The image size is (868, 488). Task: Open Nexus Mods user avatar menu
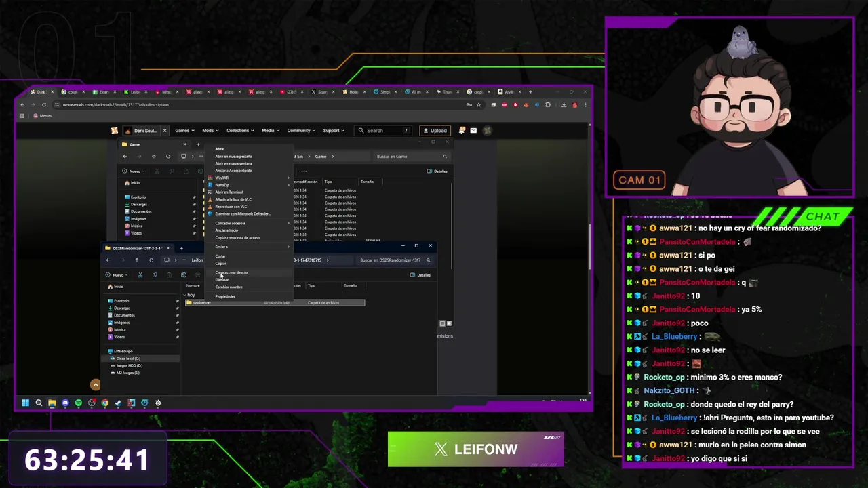487,130
